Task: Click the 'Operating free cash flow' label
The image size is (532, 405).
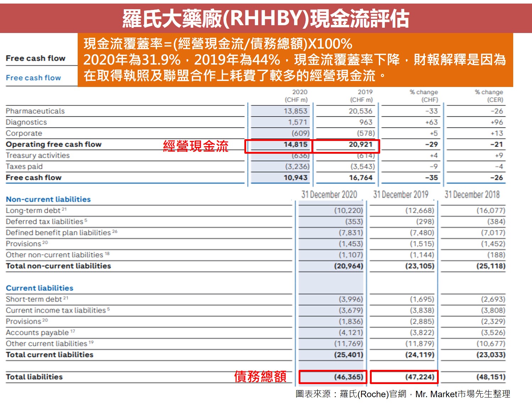Action: pyautogui.click(x=54, y=144)
